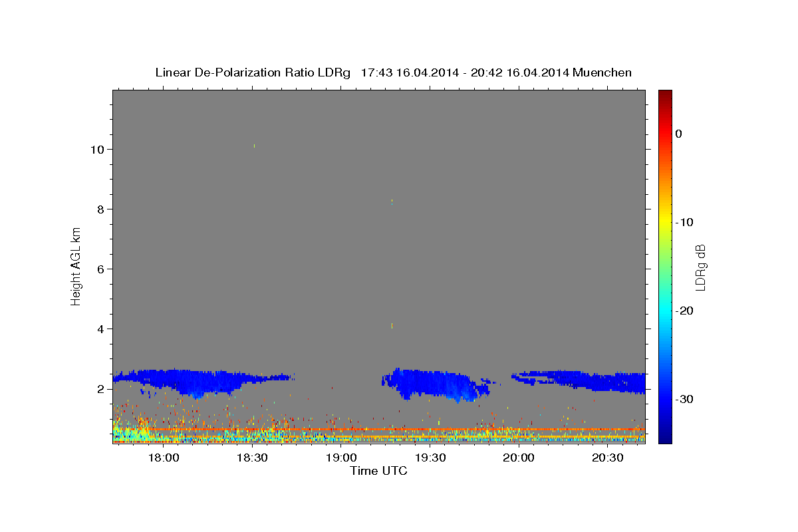Click the Height AGL km axis label
The image size is (798, 532).
(x=76, y=265)
